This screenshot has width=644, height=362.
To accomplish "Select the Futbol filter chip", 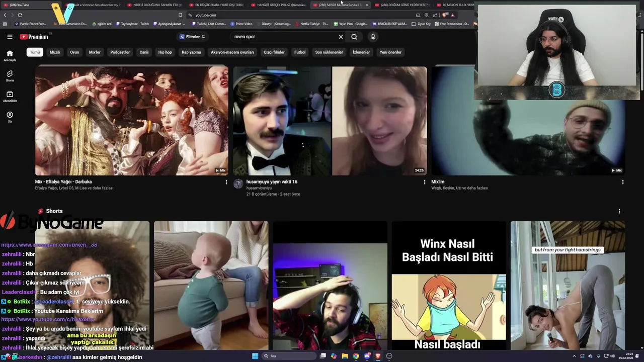I will tap(300, 52).
